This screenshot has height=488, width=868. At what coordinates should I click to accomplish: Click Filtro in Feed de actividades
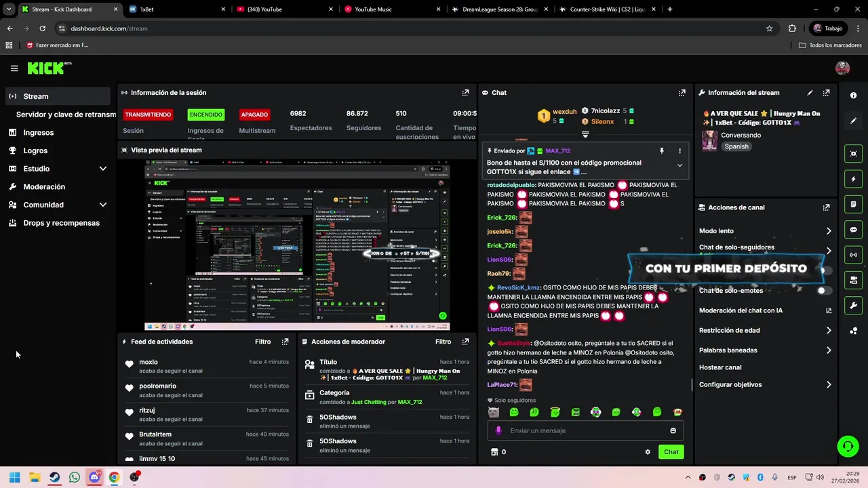[262, 342]
